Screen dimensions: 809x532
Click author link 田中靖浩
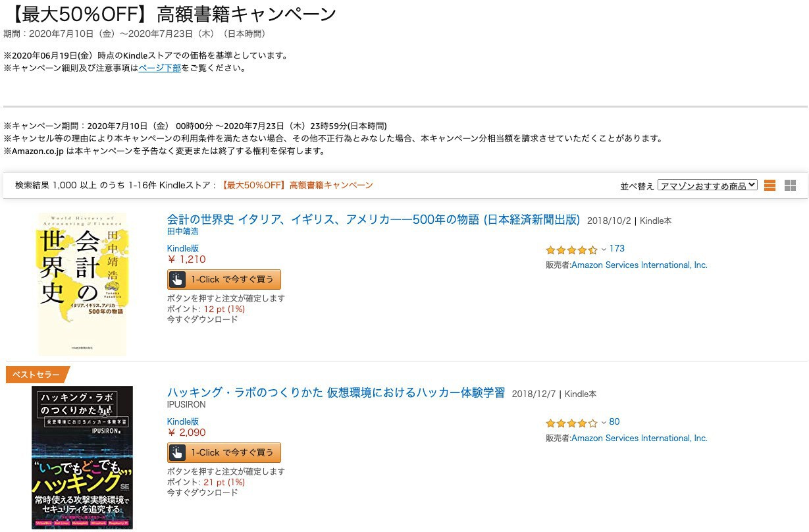point(183,232)
